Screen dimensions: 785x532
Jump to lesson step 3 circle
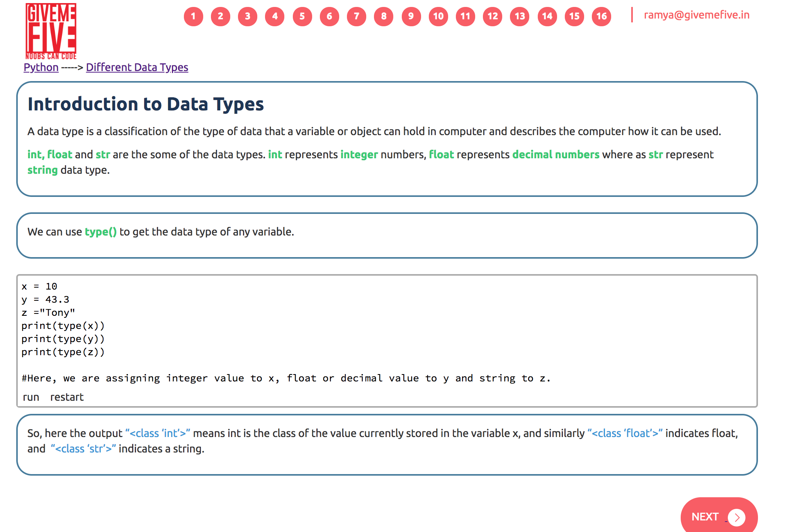click(248, 17)
